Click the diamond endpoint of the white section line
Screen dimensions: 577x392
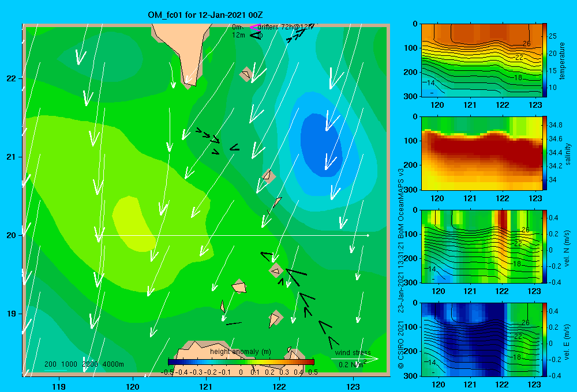[x=368, y=235]
